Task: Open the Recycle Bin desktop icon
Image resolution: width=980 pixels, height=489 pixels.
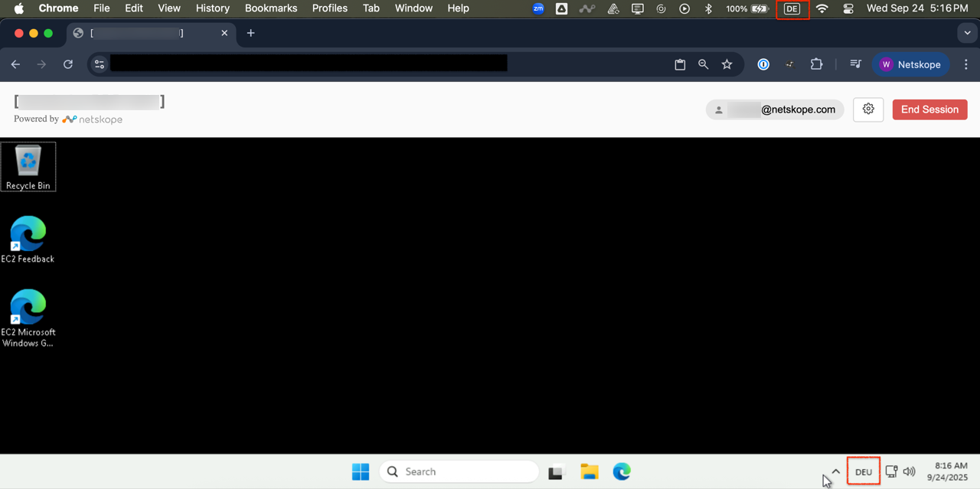Action: pyautogui.click(x=28, y=166)
